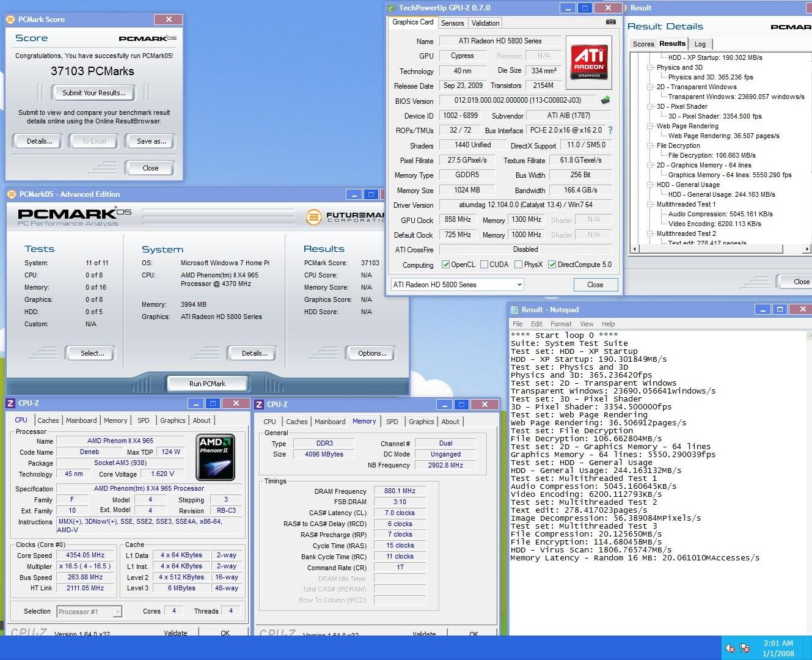Click Validate in the left CPU-Z window
Screen dimensions: 812x660
[175, 633]
